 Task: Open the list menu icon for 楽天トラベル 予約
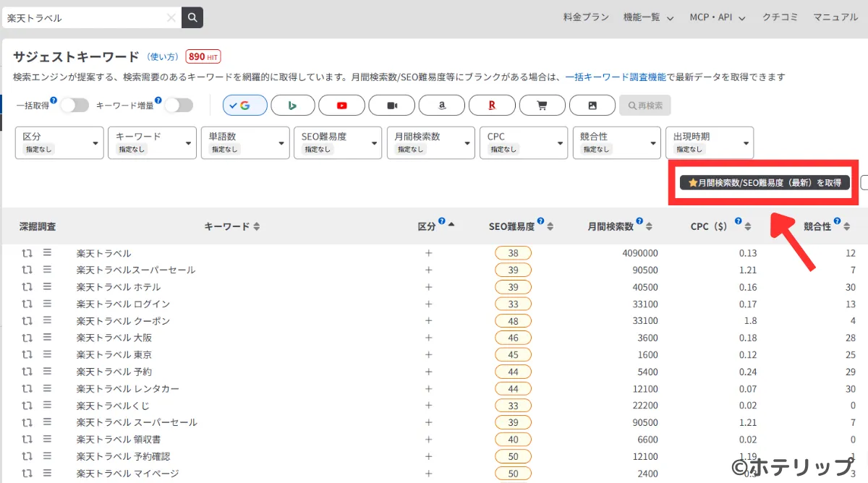click(47, 371)
